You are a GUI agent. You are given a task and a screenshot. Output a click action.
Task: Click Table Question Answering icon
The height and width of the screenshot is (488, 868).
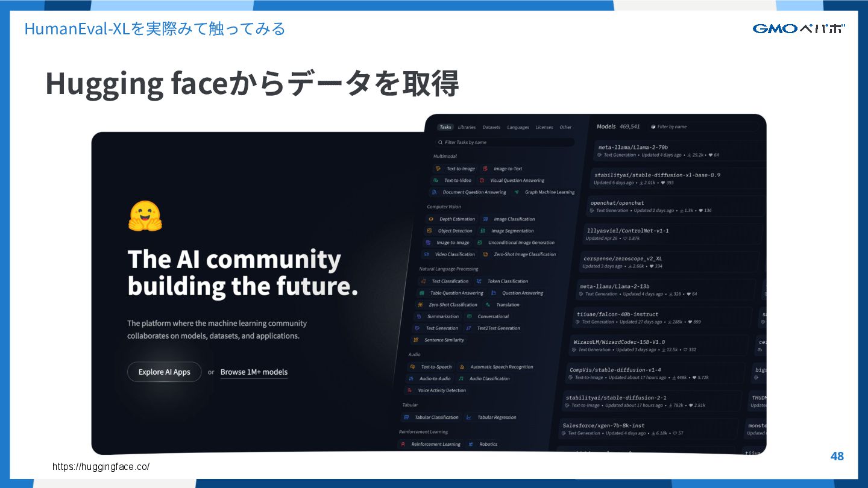tap(422, 293)
